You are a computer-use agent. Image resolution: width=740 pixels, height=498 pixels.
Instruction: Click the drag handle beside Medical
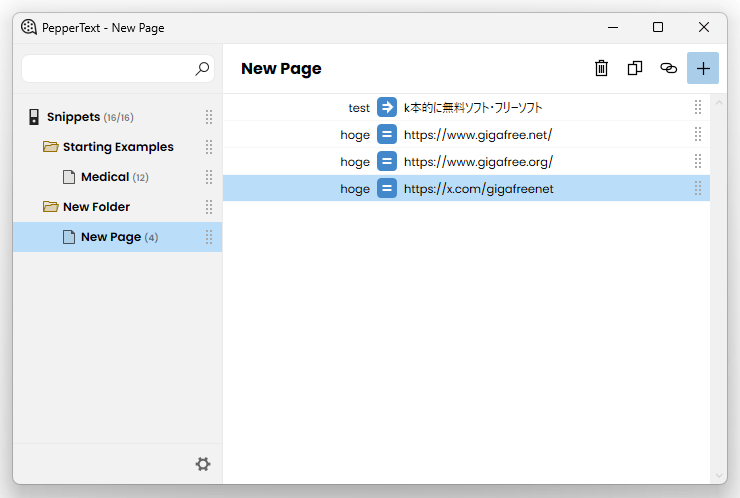pos(209,177)
